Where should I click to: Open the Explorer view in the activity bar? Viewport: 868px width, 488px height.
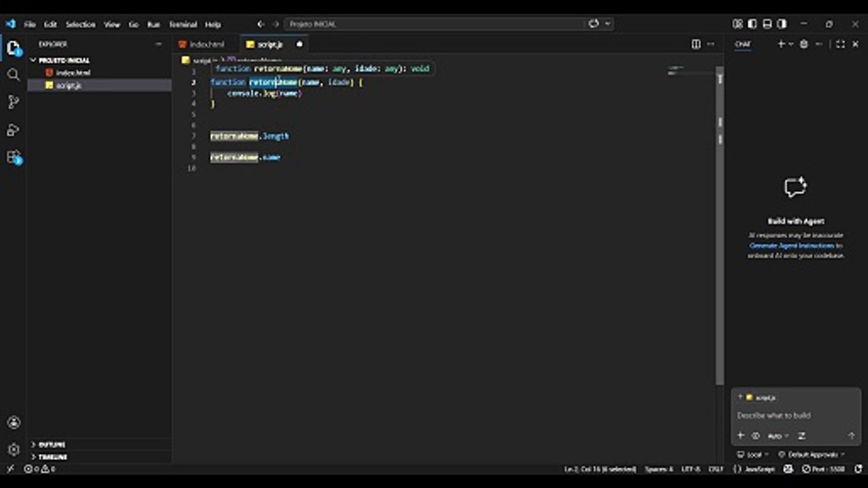click(14, 48)
